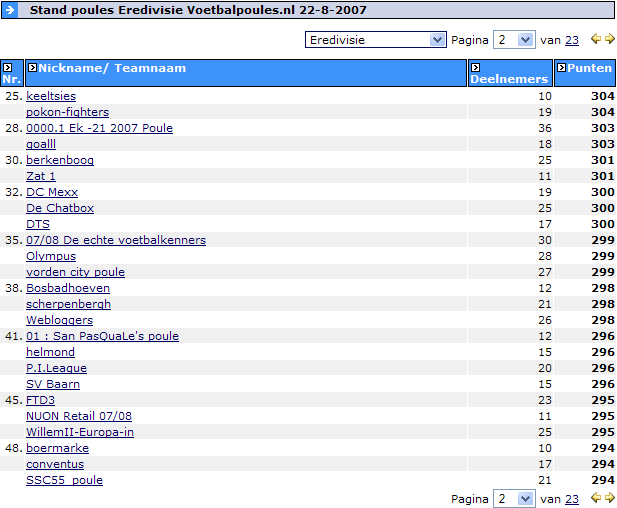Viewport: 617px width, 508px height.
Task: Select the De Chatbox team link
Action: coord(59,208)
